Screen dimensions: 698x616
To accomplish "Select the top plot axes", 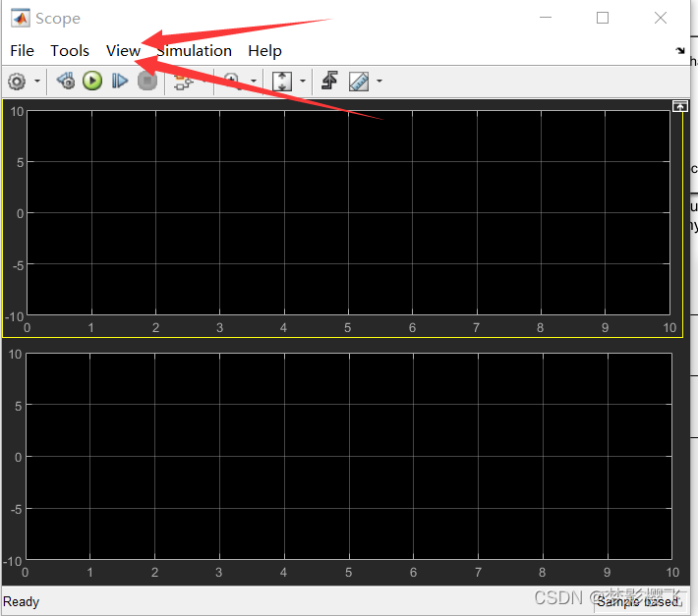I will point(349,212).
